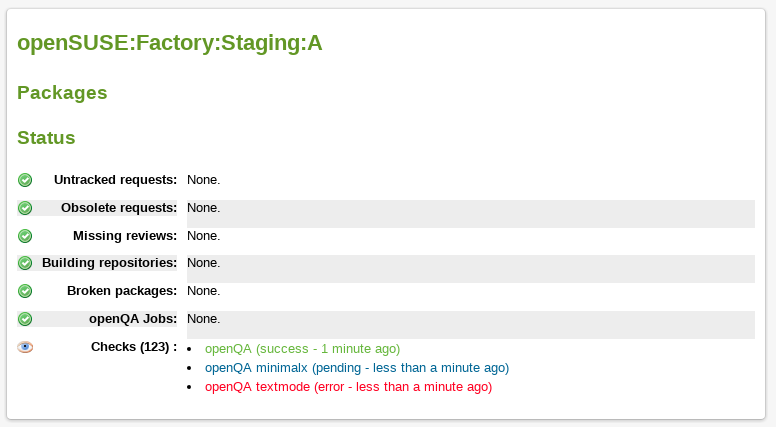Select the Missing reviews label
This screenshot has height=427, width=776.
click(x=125, y=236)
